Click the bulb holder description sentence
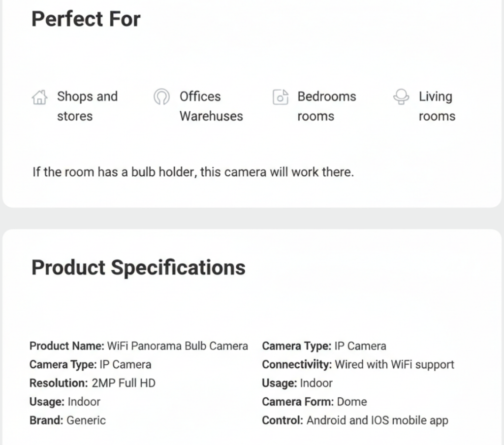 coord(193,173)
